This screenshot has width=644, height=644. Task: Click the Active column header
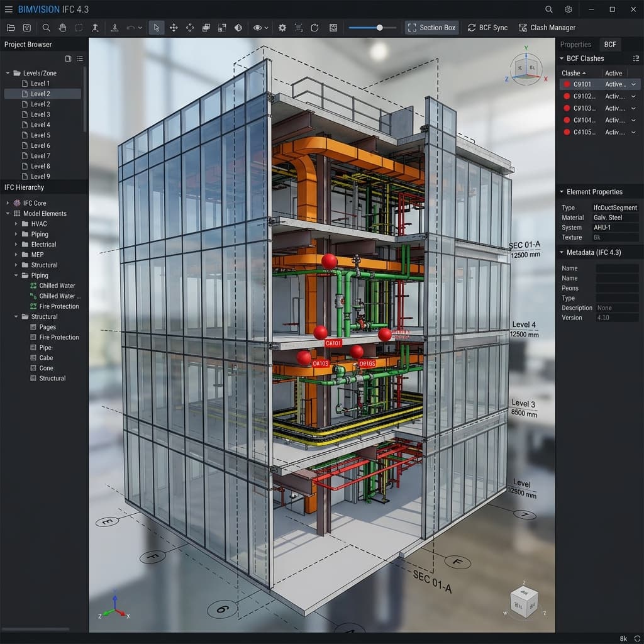pos(613,73)
